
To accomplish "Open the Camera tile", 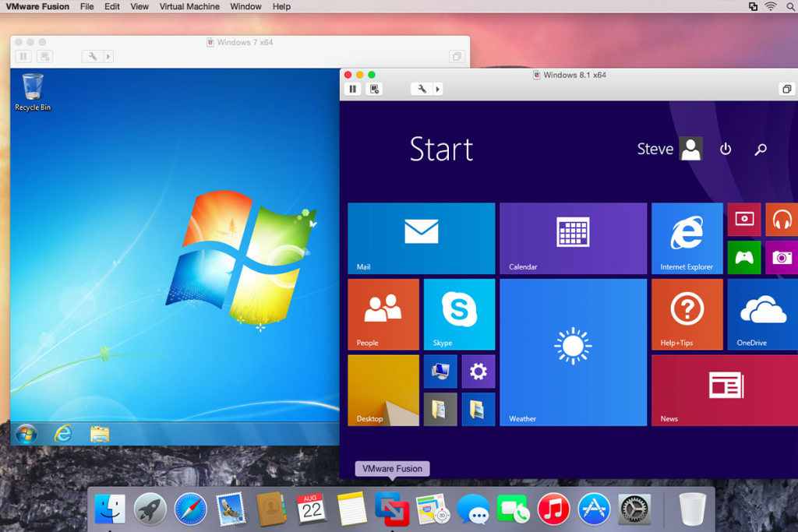I will tap(782, 257).
